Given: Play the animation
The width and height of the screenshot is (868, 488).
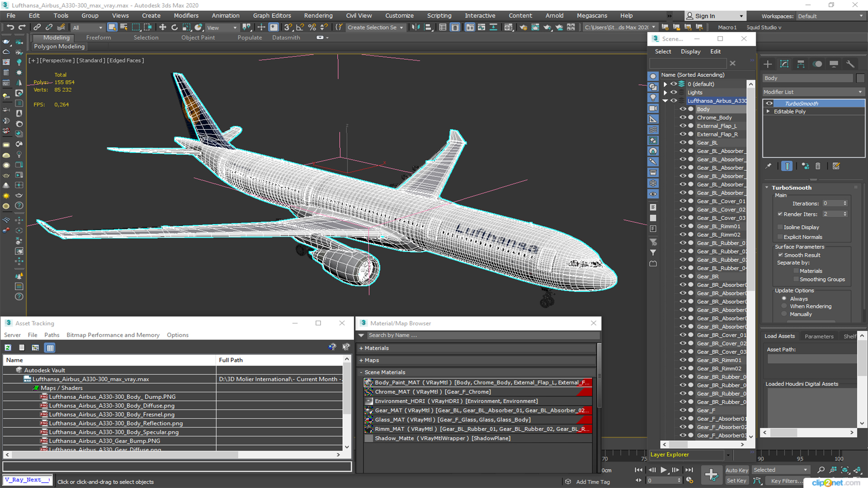Looking at the screenshot, I should pyautogui.click(x=663, y=470).
